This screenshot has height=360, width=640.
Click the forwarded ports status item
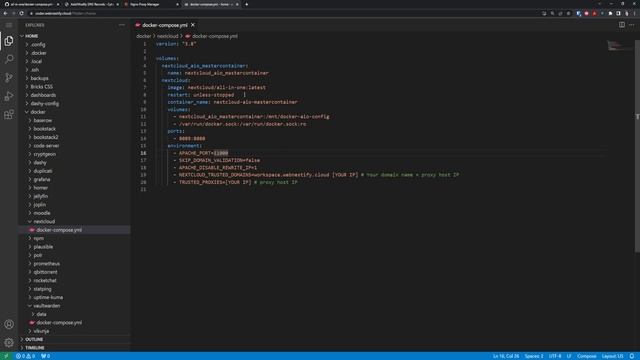tap(45, 356)
